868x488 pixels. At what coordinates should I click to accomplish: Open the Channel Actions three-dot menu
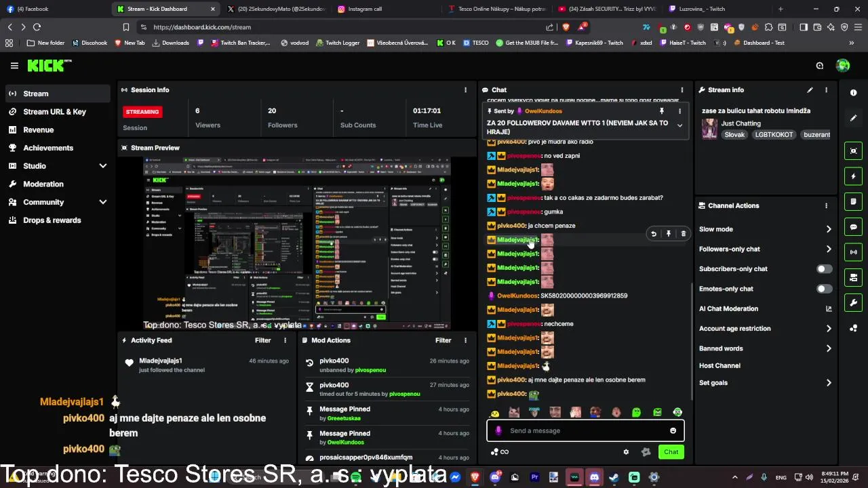(x=826, y=205)
